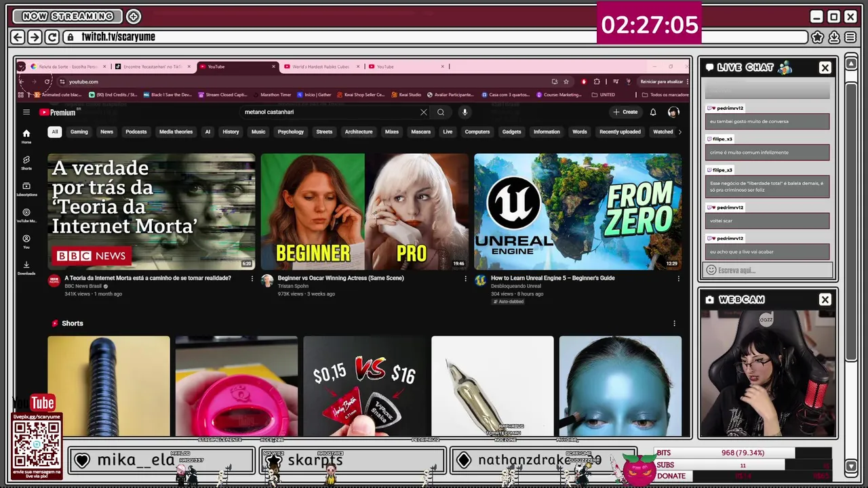Close the Webcam panel
This screenshot has height=488, width=868.
(x=825, y=300)
